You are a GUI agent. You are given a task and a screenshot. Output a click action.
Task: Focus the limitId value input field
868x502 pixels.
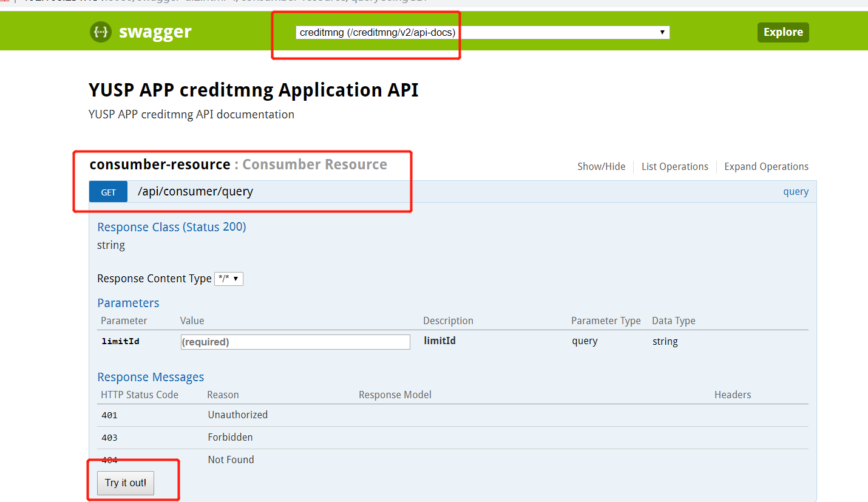(295, 342)
